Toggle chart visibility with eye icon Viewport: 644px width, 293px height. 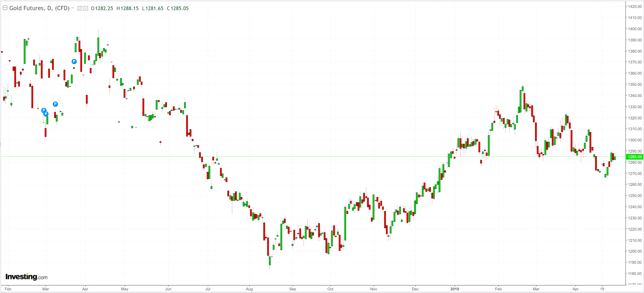pos(80,9)
